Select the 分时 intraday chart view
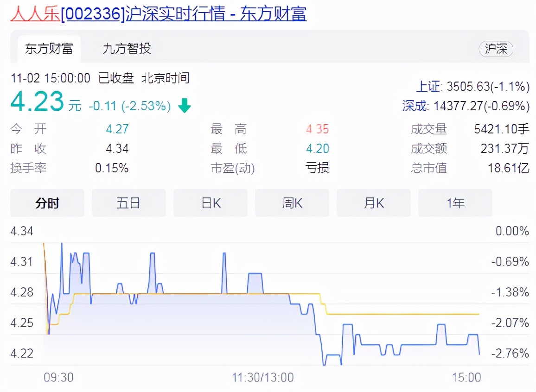Screen dimensions: 536x392 point(47,202)
